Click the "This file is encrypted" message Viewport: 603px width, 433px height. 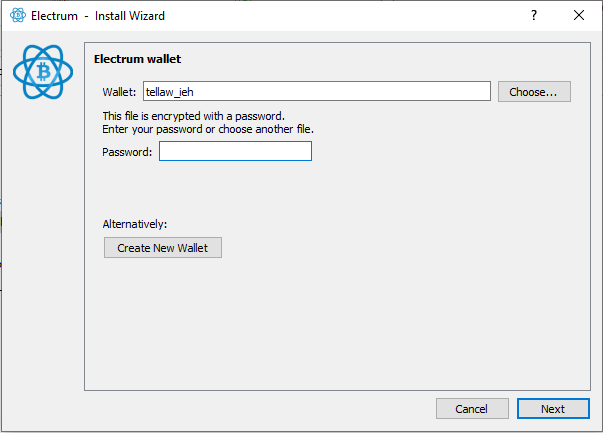pos(194,116)
